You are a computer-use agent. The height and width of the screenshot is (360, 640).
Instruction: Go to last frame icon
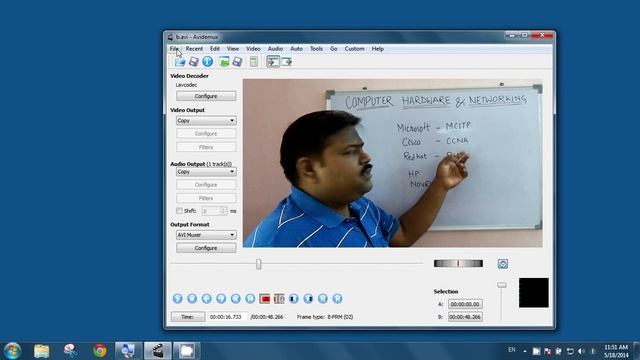pos(337,299)
